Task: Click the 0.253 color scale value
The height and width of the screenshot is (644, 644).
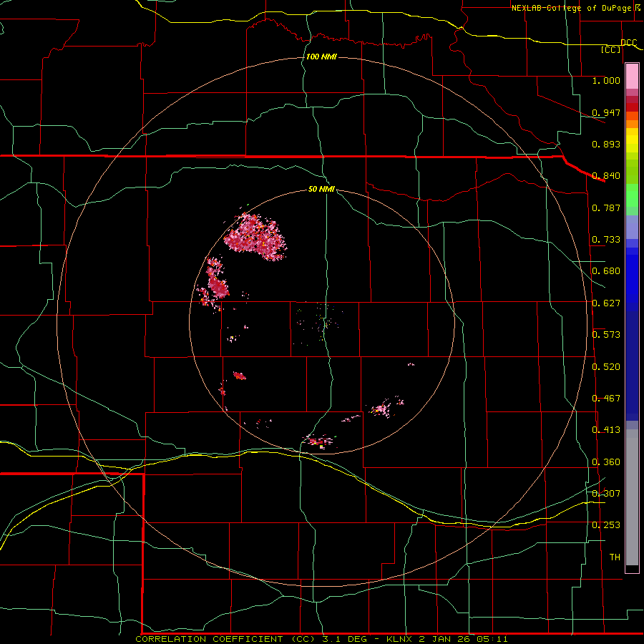Action: coord(606,525)
